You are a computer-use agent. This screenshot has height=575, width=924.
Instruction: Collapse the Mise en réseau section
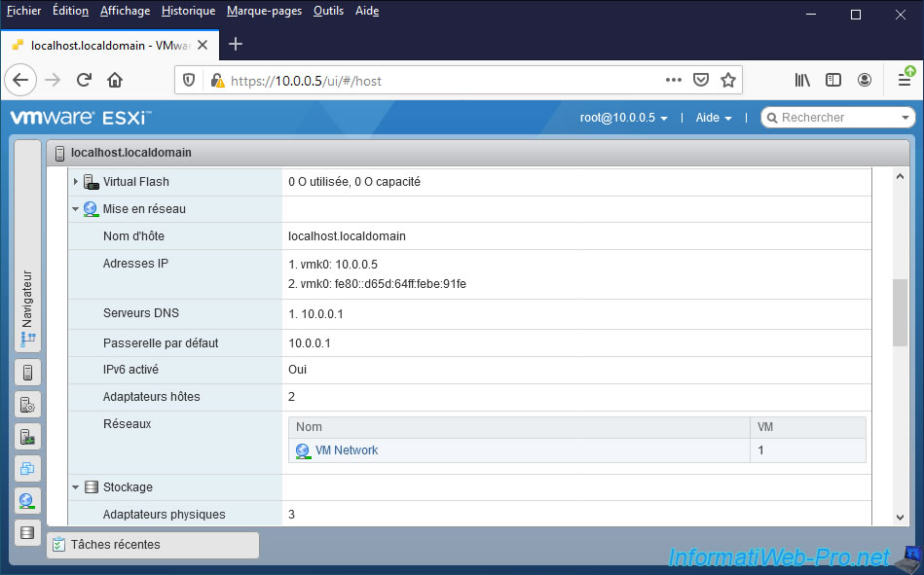(x=75, y=208)
